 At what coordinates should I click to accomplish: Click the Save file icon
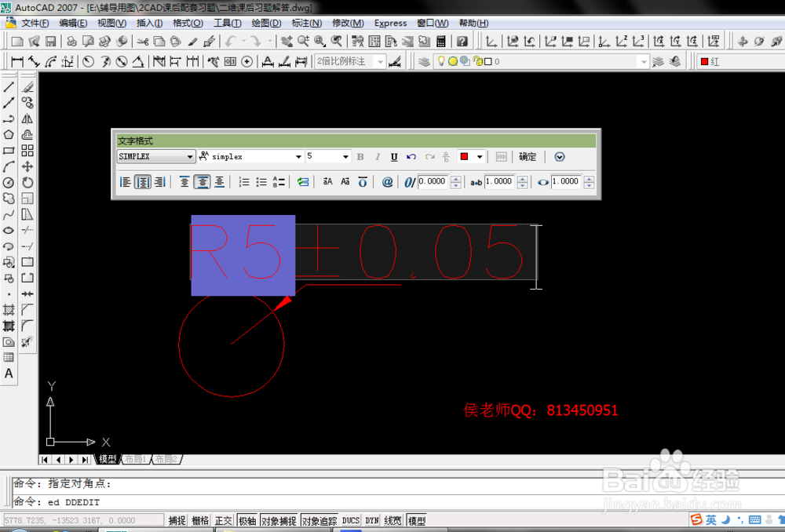pyautogui.click(x=50, y=42)
